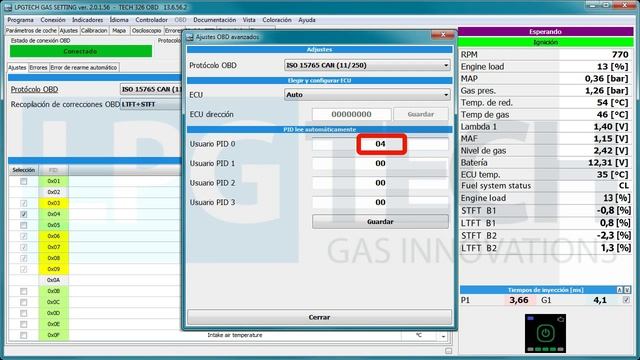Screen dimensions: 640x360
Task: Check the PID 0x0B checkbox
Action: coord(24,291)
